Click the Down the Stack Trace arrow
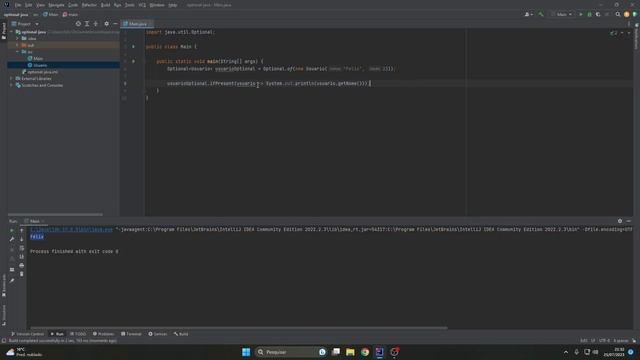 tap(22, 239)
